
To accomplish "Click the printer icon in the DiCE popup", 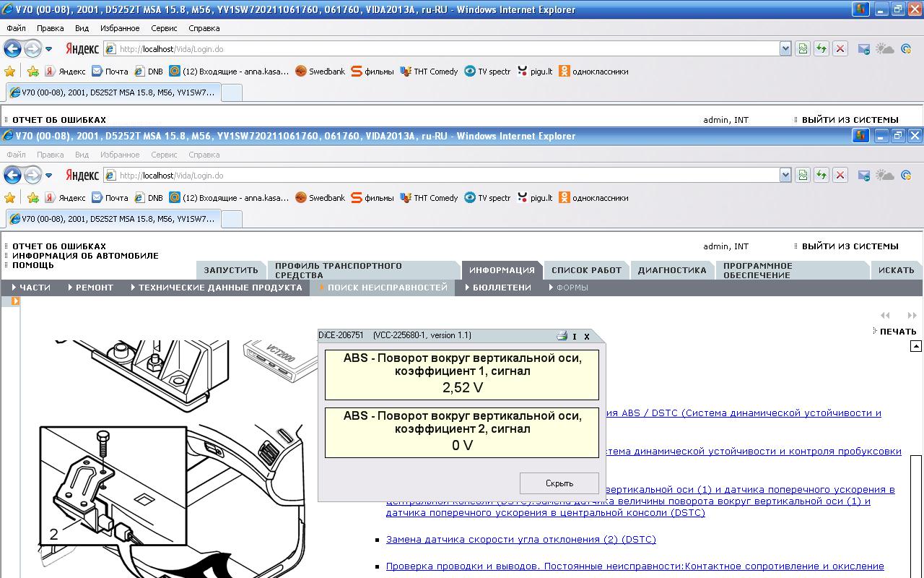I will click(562, 336).
